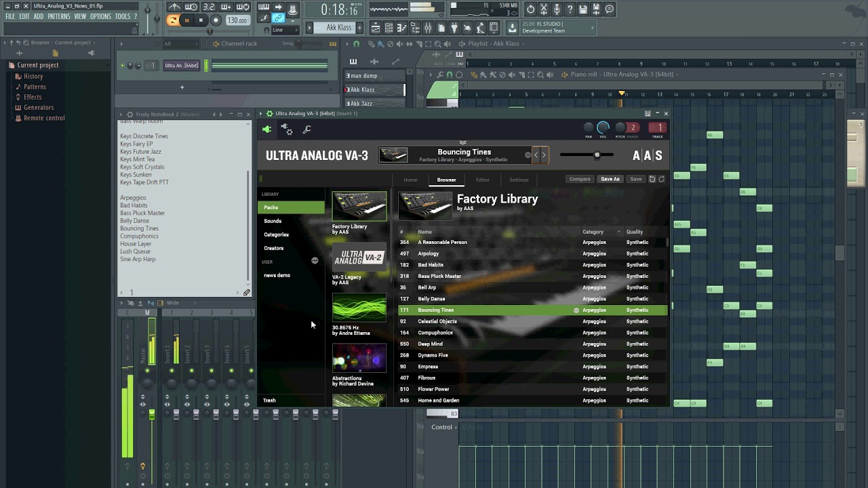Adjust the wrapper PAN knob
Image resolution: width=868 pixels, height=488 pixels.
coord(589,128)
